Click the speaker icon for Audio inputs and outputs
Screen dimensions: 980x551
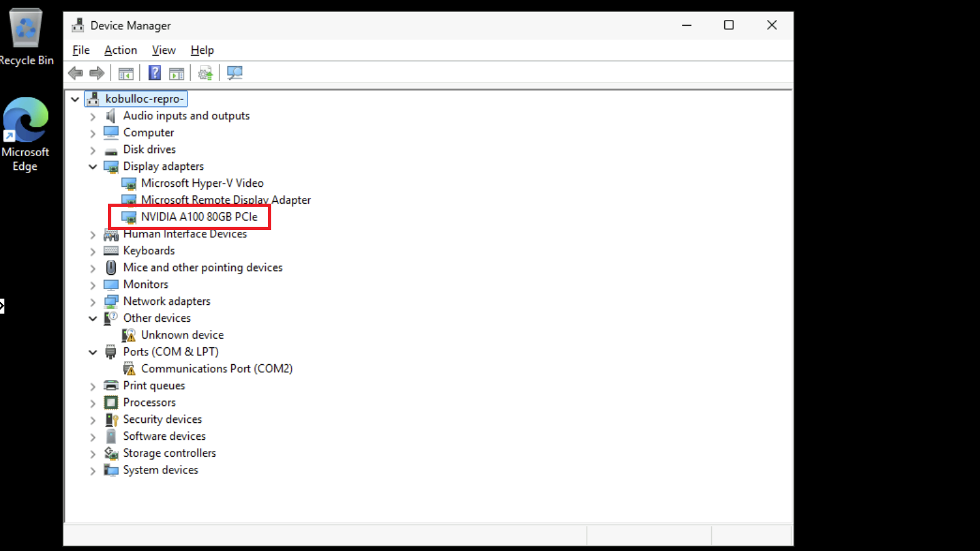pos(111,116)
